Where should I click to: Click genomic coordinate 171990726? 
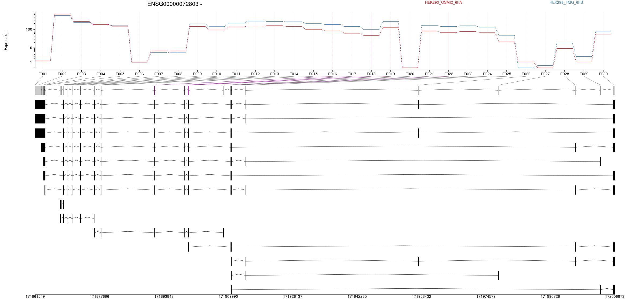point(550,297)
